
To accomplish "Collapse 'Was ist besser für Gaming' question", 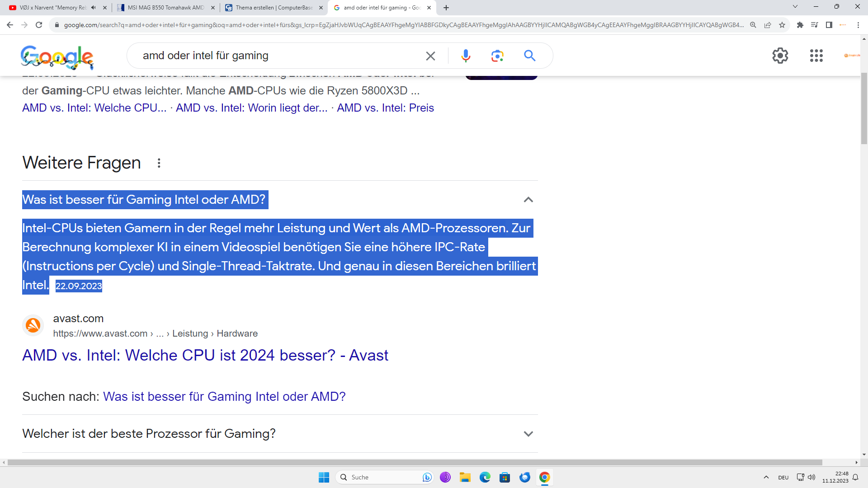I will click(528, 200).
